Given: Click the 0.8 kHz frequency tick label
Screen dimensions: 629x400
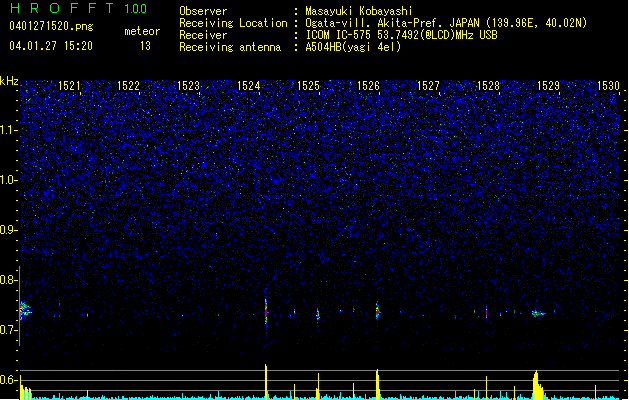Looking at the screenshot, I should (8, 280).
